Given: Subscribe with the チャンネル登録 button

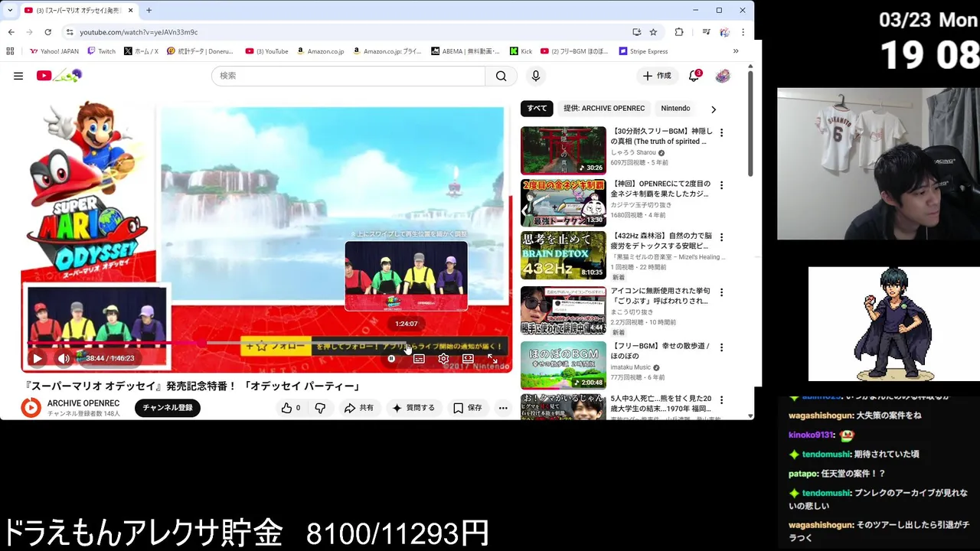Looking at the screenshot, I should 167,408.
